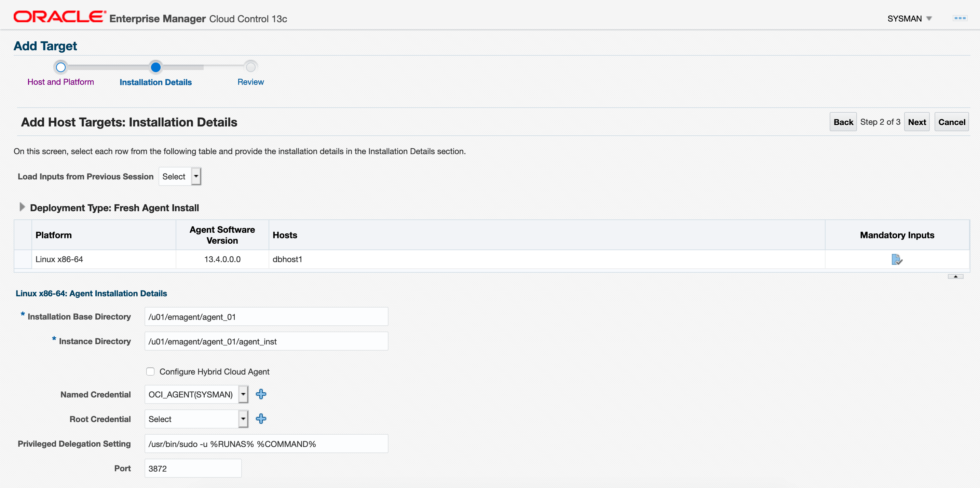This screenshot has width=980, height=488.
Task: Add a Root Credential using the plus icon
Action: pos(261,419)
